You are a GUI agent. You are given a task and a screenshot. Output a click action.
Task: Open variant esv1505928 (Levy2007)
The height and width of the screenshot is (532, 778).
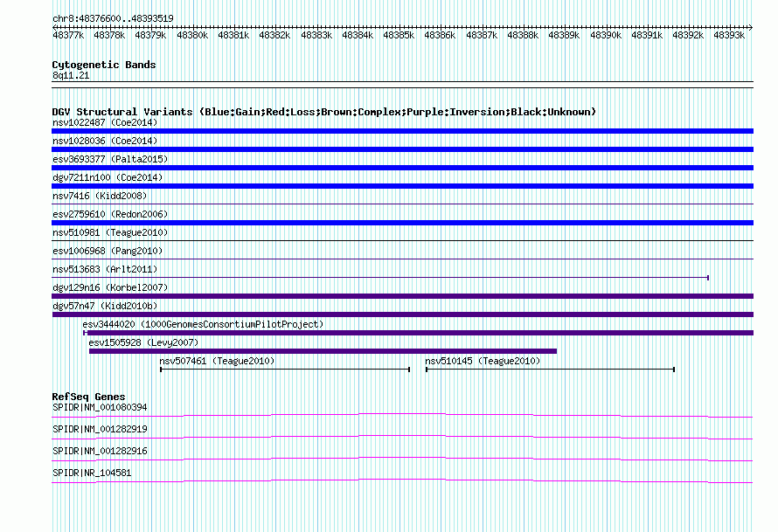(x=143, y=342)
